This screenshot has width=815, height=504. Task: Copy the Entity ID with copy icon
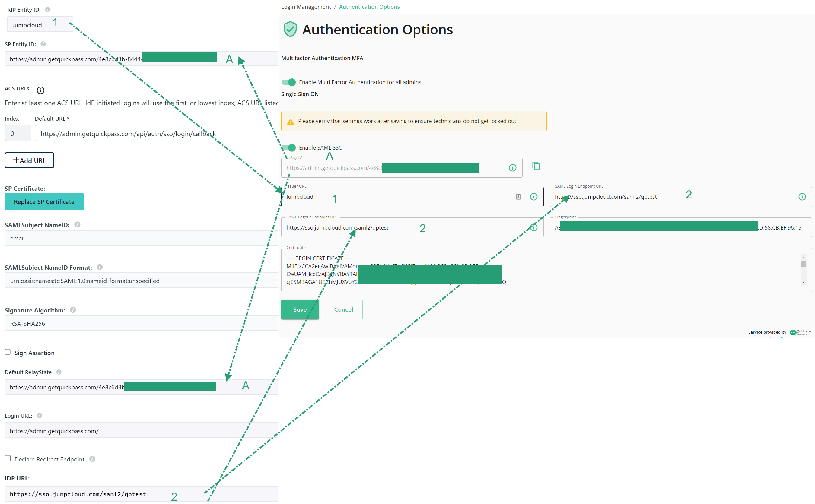click(x=536, y=166)
